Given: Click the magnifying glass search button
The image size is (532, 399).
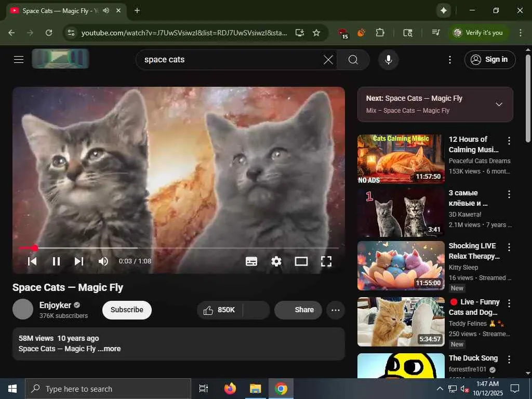Looking at the screenshot, I should tap(353, 60).
